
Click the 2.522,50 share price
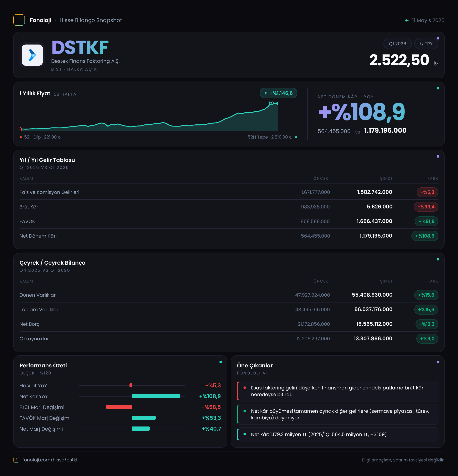point(399,60)
